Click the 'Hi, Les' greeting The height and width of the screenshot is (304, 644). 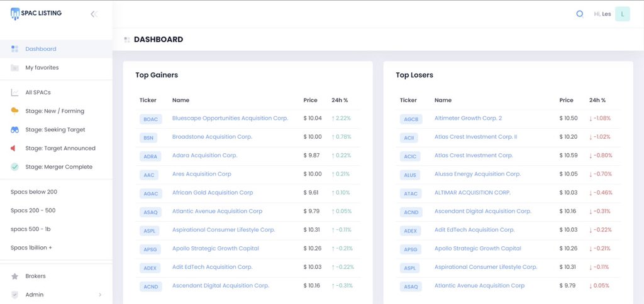click(602, 14)
